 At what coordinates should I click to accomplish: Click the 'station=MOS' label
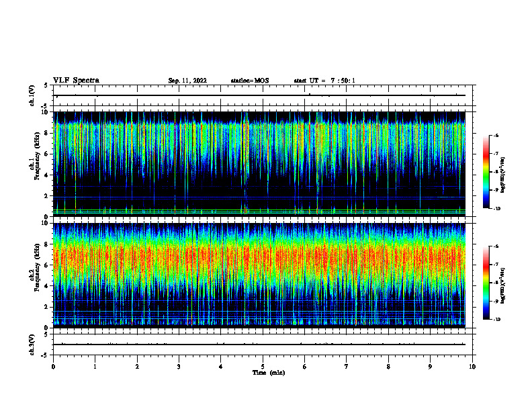pyautogui.click(x=250, y=81)
